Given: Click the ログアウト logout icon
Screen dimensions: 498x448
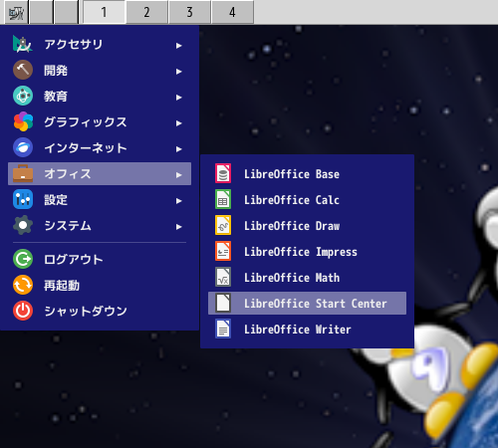Looking at the screenshot, I should [x=23, y=259].
